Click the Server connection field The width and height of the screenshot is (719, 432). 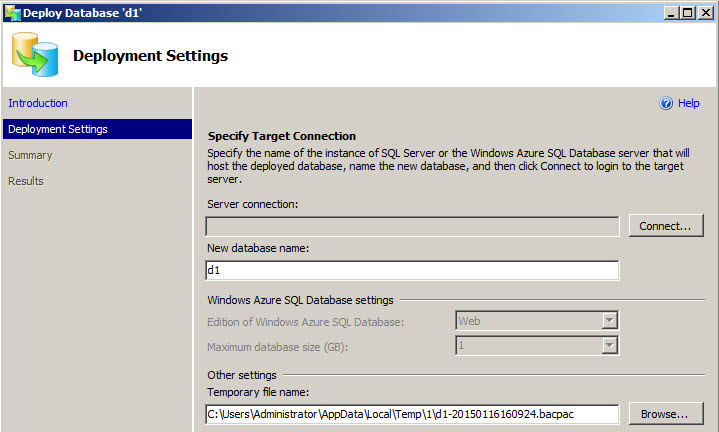click(412, 226)
